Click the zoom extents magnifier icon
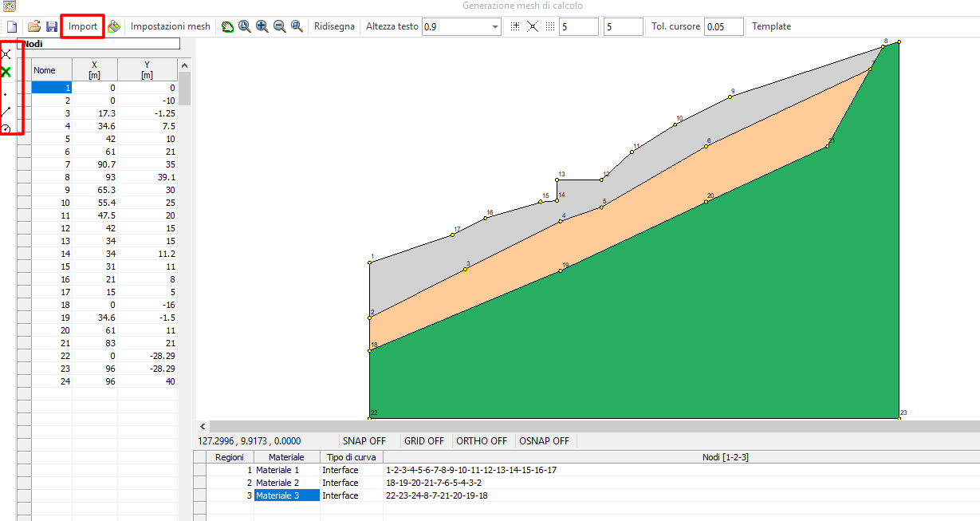Screen dimensions: 980x521 [297, 26]
